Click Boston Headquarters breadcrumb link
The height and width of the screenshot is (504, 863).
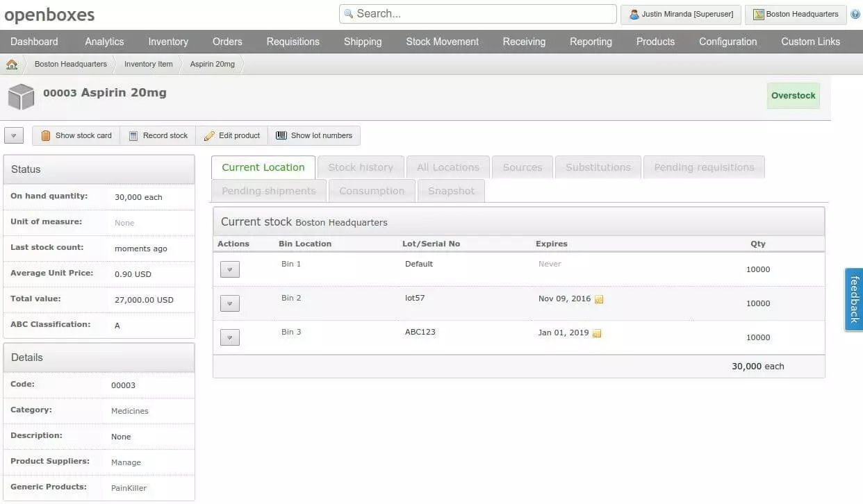point(71,64)
